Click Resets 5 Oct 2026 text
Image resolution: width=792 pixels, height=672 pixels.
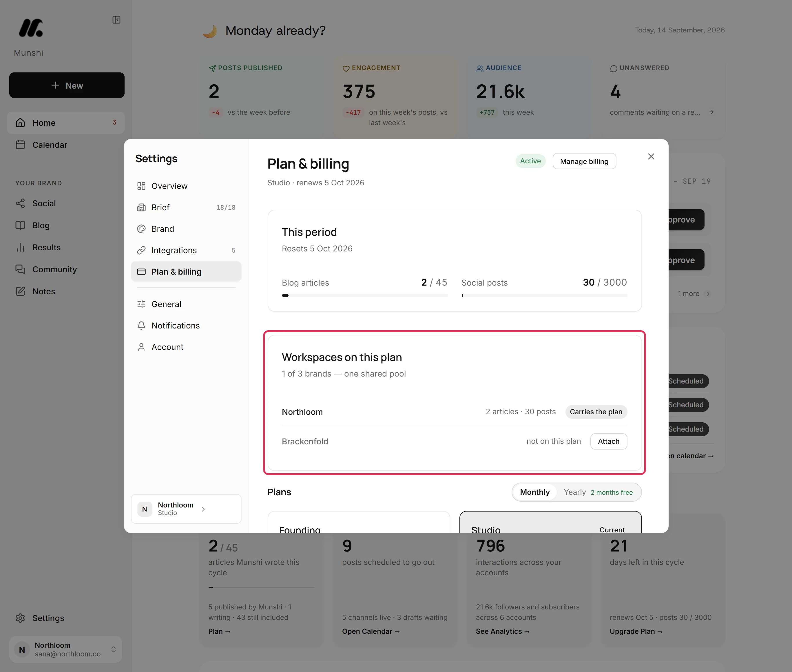coord(317,249)
